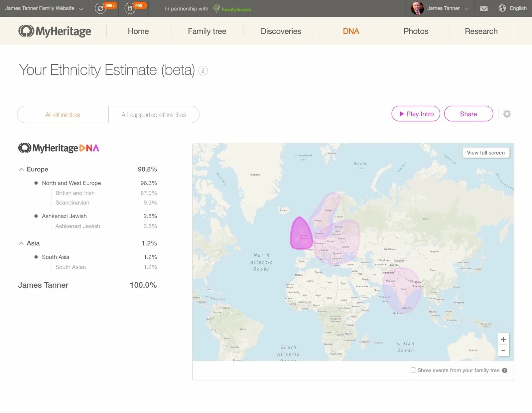The image size is (532, 413).
Task: Click the Share button
Action: coord(468,114)
